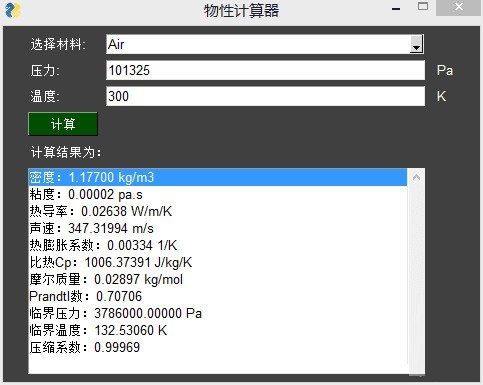
Task: Click the 选择材料 label
Action: 58,44
